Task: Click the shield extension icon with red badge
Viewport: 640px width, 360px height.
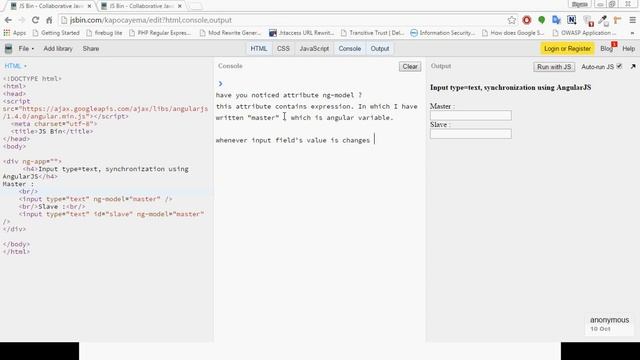Action: (588, 20)
